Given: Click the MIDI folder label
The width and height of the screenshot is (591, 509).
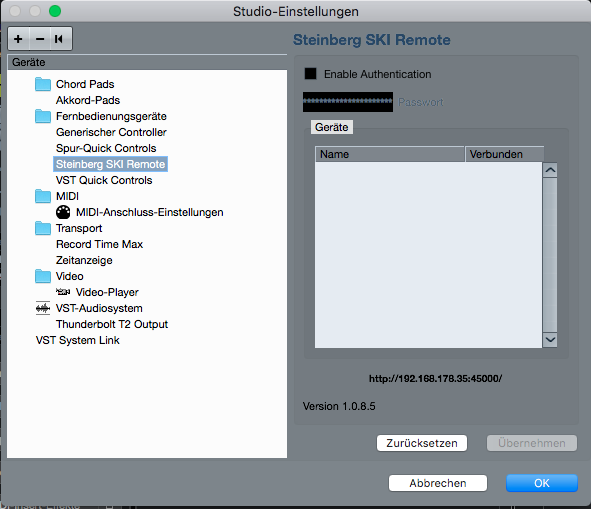Looking at the screenshot, I should coord(67,196).
